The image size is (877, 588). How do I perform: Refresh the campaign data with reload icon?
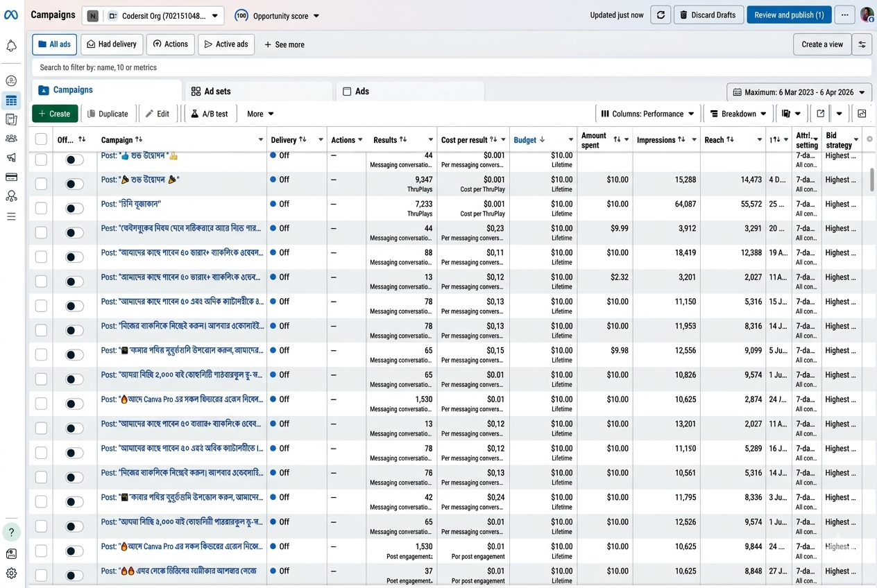pyautogui.click(x=661, y=15)
